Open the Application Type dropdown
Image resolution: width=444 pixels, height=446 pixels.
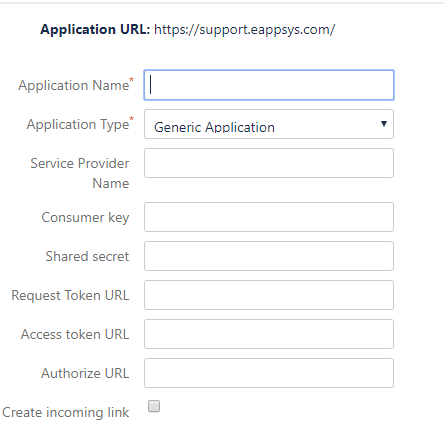click(x=269, y=124)
